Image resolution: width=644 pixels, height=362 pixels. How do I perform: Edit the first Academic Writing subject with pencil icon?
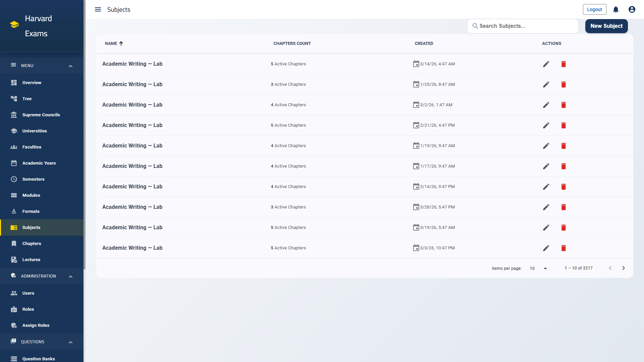coord(546,64)
